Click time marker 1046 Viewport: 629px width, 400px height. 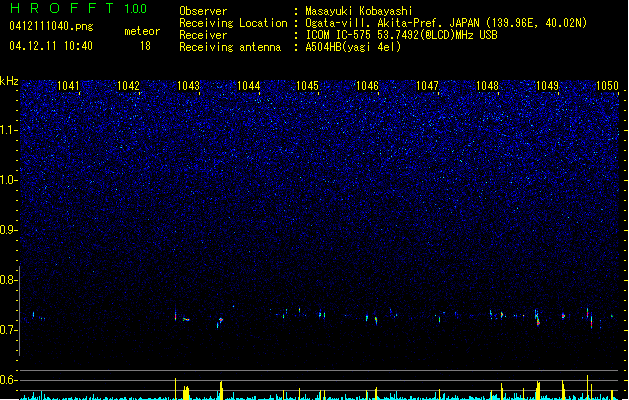pos(367,86)
